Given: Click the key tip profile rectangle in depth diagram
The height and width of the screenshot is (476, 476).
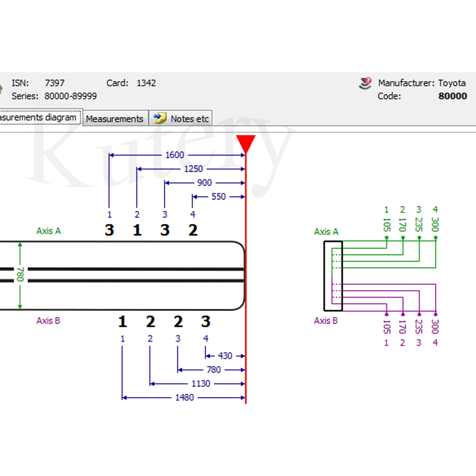Looking at the screenshot, I should tap(333, 276).
